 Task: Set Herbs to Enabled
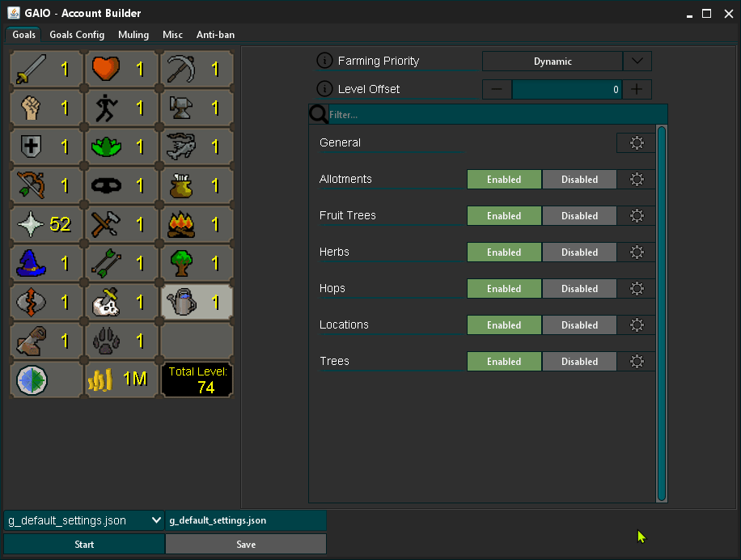(x=504, y=252)
